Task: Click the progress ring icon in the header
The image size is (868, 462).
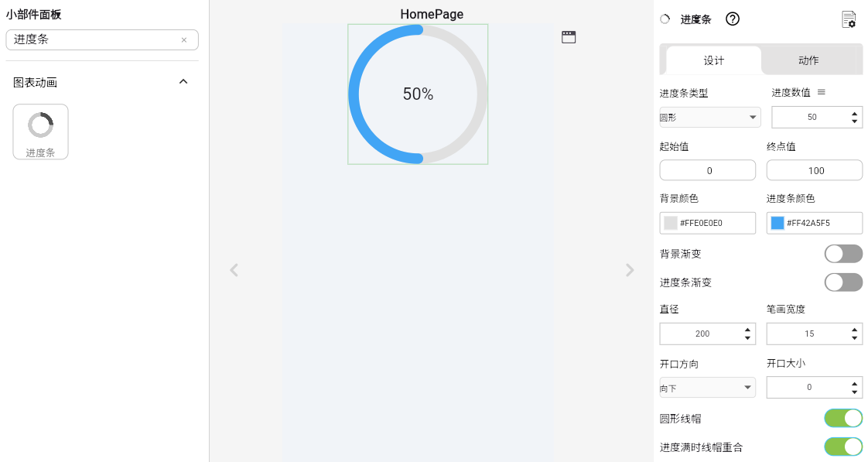Action: [665, 19]
